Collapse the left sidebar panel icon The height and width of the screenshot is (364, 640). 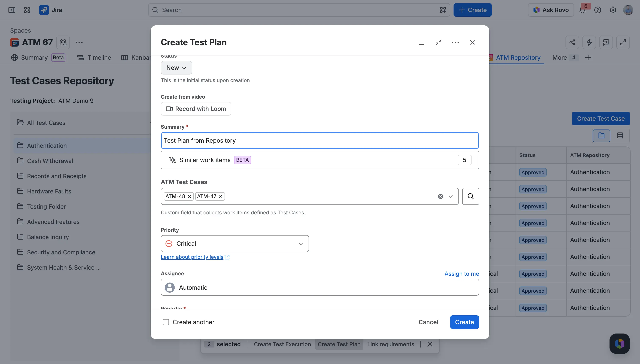click(12, 10)
